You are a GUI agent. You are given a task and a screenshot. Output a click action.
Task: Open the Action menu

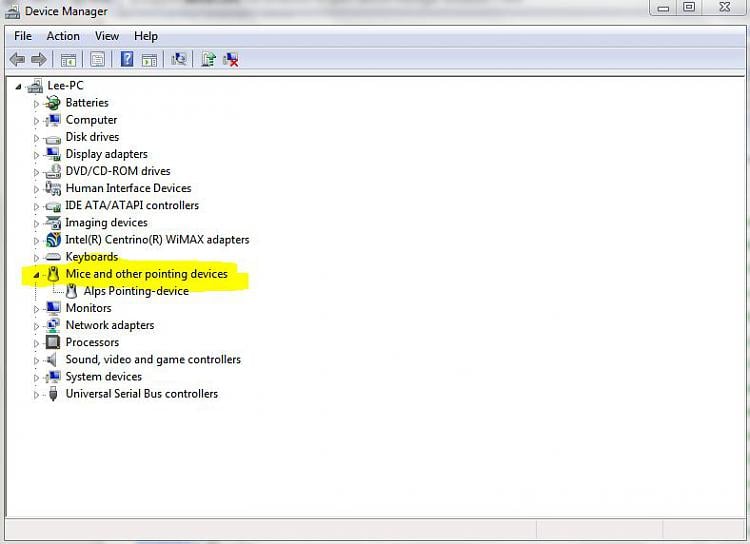pyautogui.click(x=63, y=36)
